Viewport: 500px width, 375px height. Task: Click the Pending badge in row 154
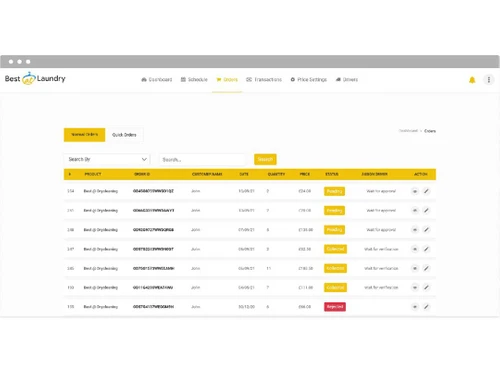(334, 191)
